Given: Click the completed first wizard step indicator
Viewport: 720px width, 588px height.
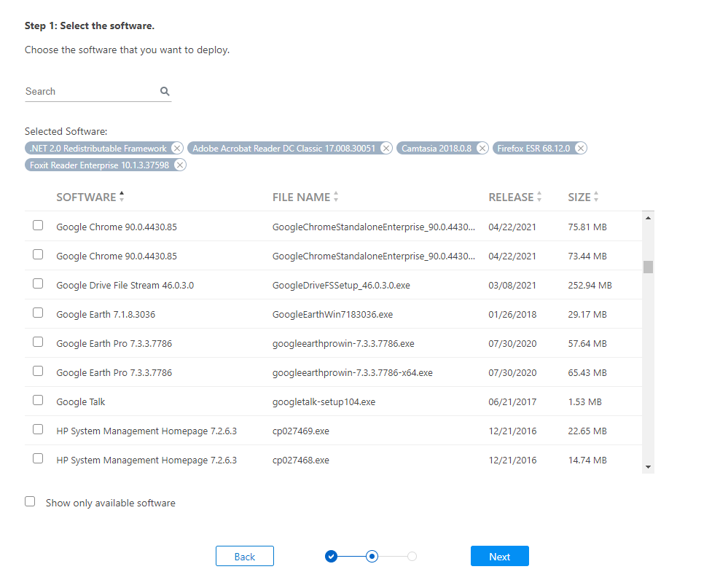Looking at the screenshot, I should [x=332, y=556].
